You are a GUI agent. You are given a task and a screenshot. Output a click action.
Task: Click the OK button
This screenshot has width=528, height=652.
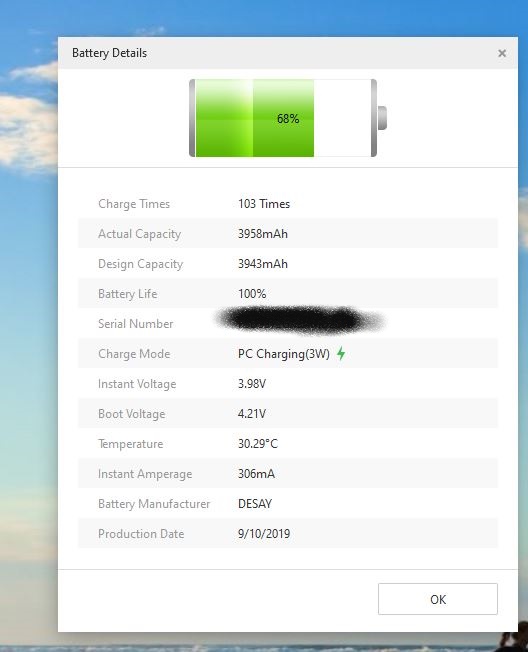[x=438, y=599]
